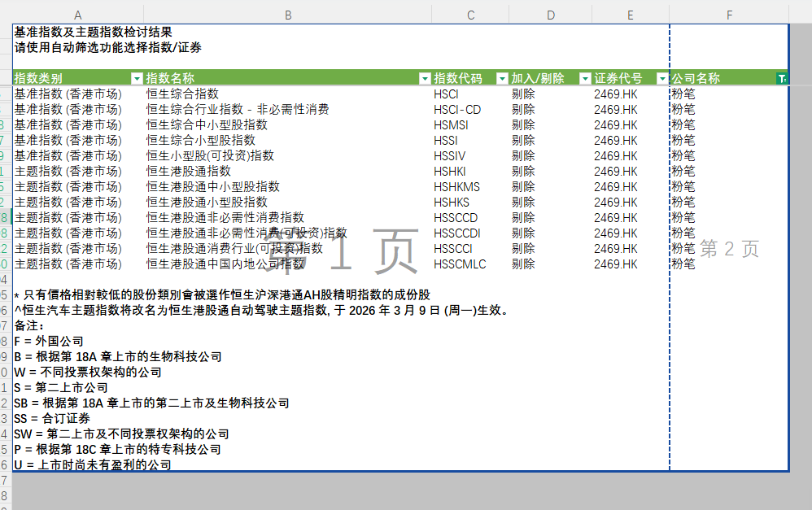812x510 pixels.
Task: Click the index code cell HSSI
Action: click(x=445, y=141)
